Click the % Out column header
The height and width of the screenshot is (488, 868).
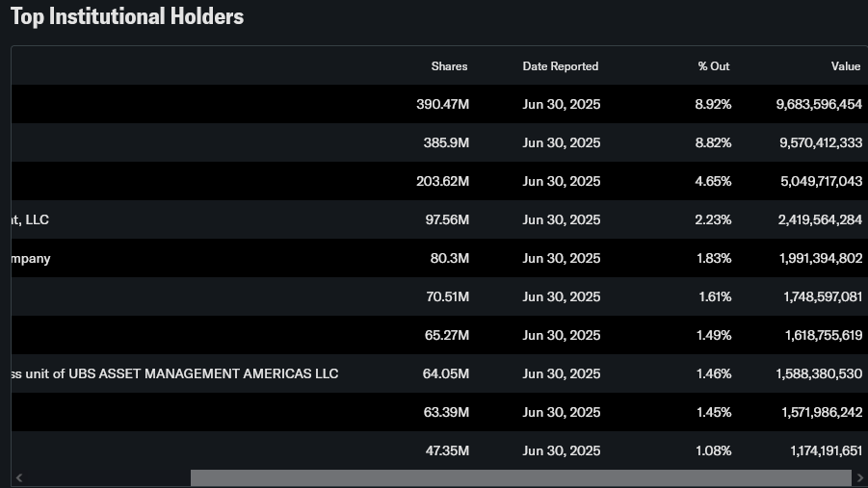tap(714, 66)
